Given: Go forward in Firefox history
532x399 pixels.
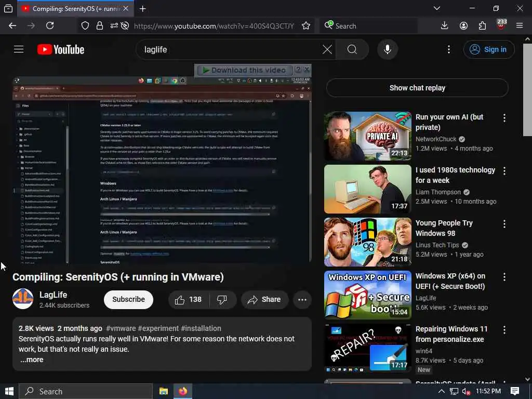Looking at the screenshot, I should 31,26.
